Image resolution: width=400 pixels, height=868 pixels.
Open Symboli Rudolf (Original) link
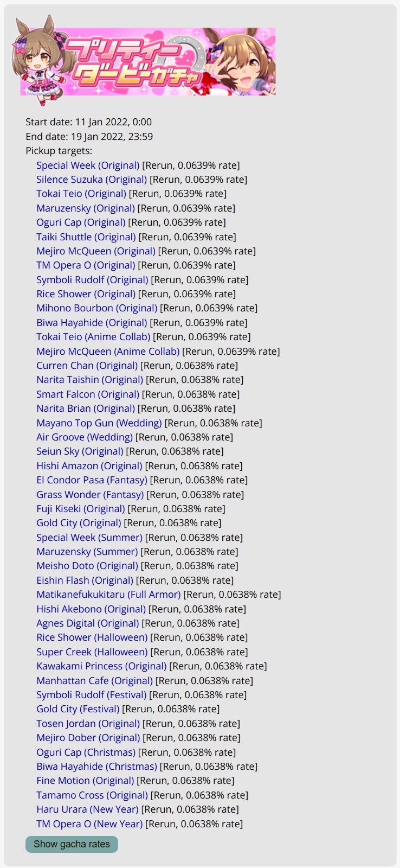coord(92,280)
